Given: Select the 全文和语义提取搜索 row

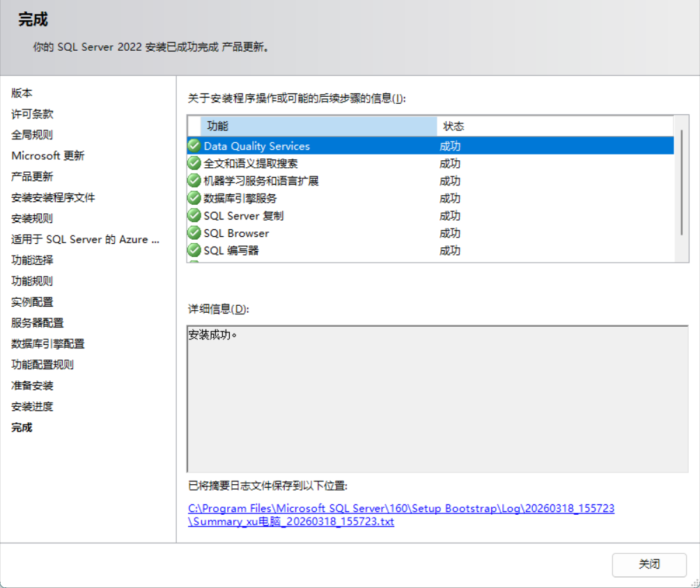Looking at the screenshot, I should click(x=430, y=163).
